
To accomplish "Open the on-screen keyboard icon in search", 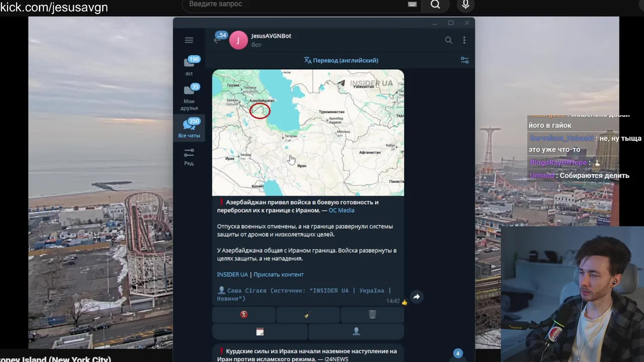I will [x=412, y=4].
